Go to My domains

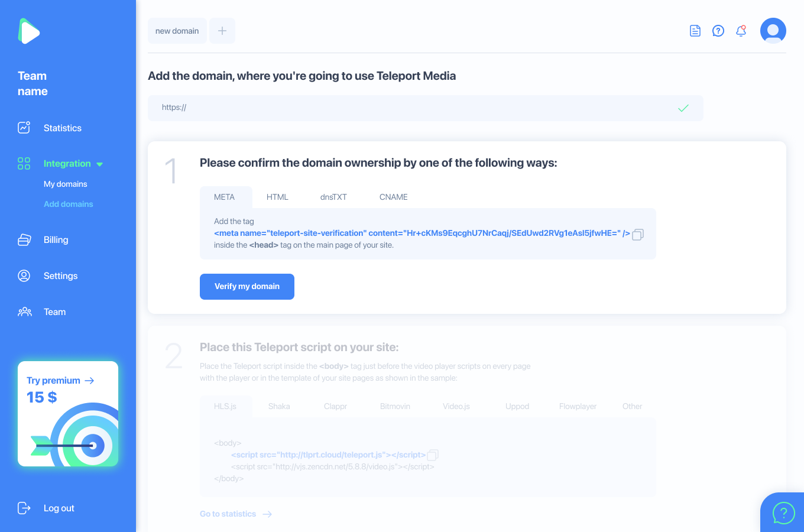[66, 184]
